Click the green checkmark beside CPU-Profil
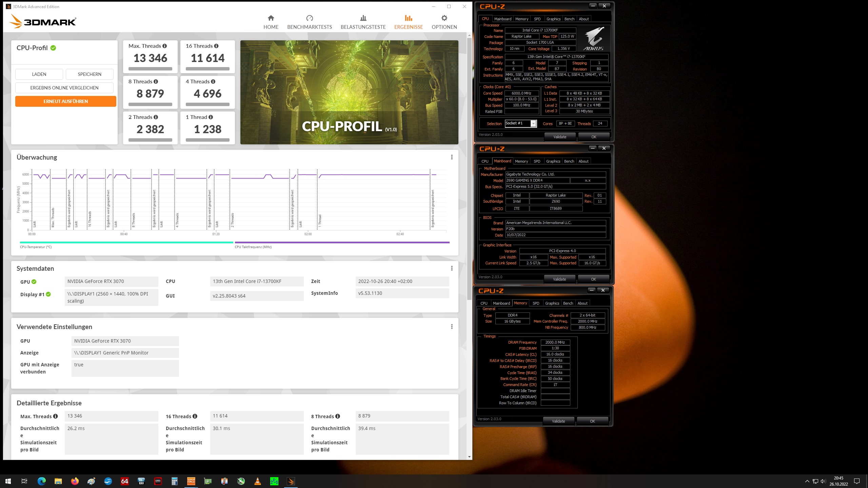 coord(53,48)
